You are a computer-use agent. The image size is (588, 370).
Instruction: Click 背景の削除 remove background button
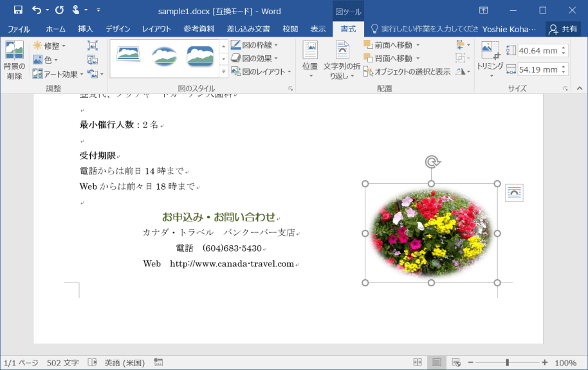tap(14, 60)
